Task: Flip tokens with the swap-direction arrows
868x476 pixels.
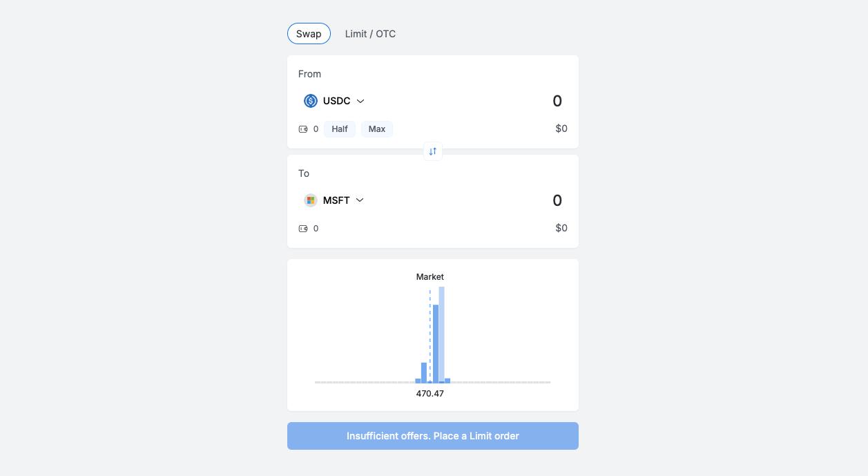Action: tap(433, 151)
